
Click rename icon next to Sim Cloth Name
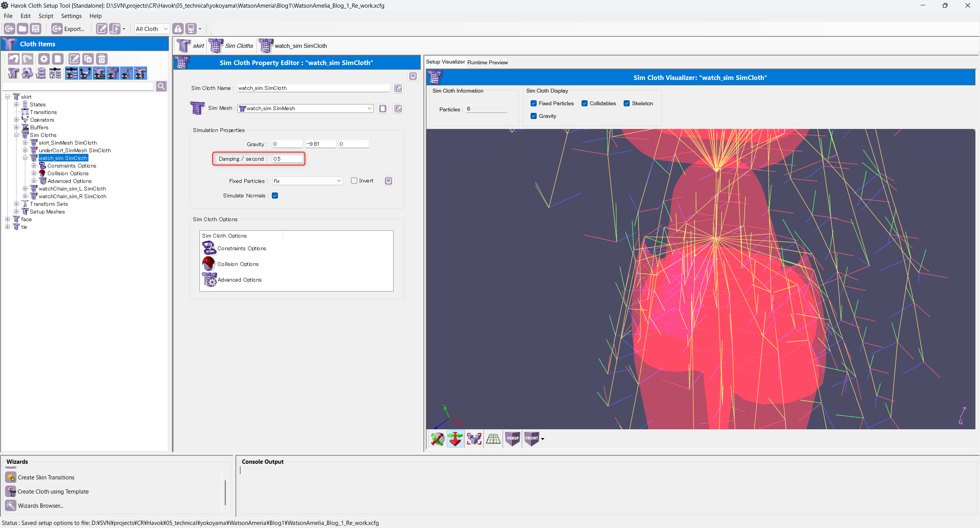[x=398, y=88]
